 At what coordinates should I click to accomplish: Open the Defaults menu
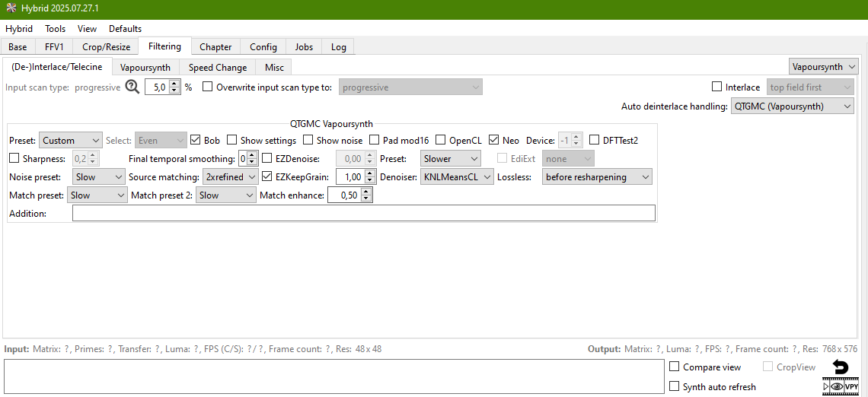click(125, 29)
